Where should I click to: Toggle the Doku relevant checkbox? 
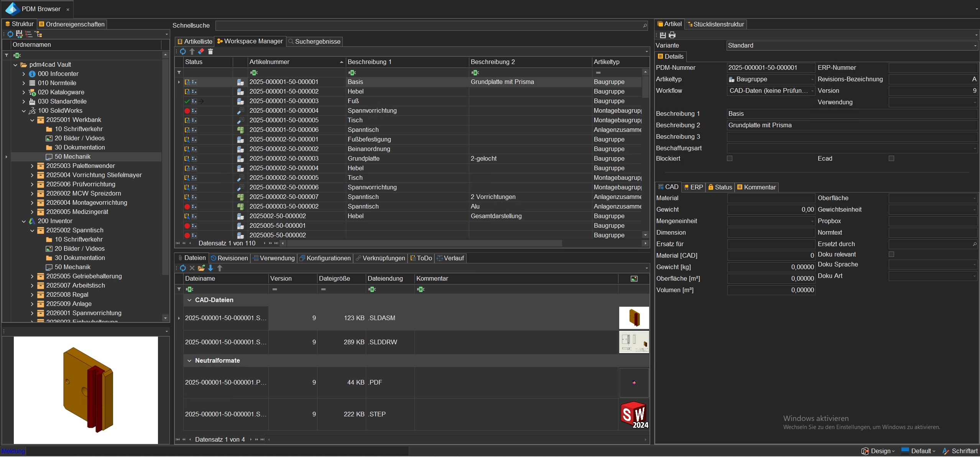(x=891, y=254)
